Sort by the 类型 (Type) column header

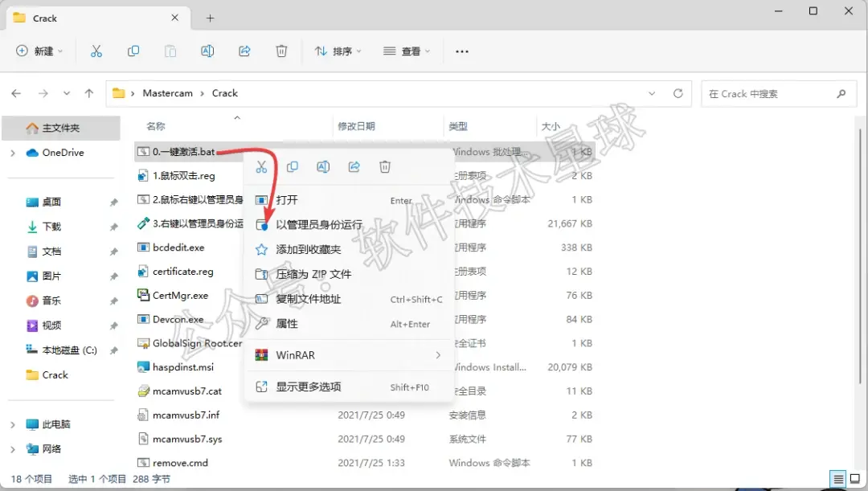coord(458,126)
